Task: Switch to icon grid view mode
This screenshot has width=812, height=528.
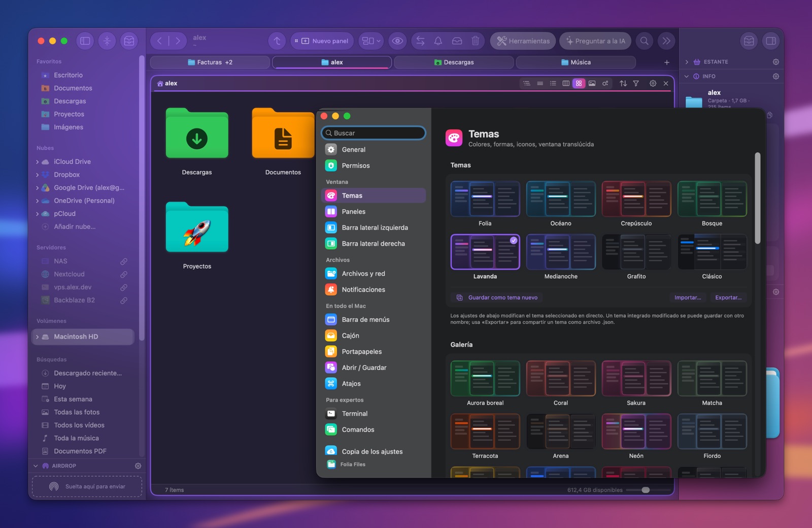Action: (579, 83)
